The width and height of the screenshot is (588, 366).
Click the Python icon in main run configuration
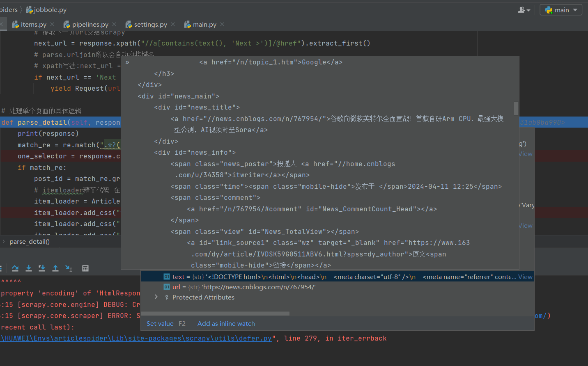tap(549, 10)
